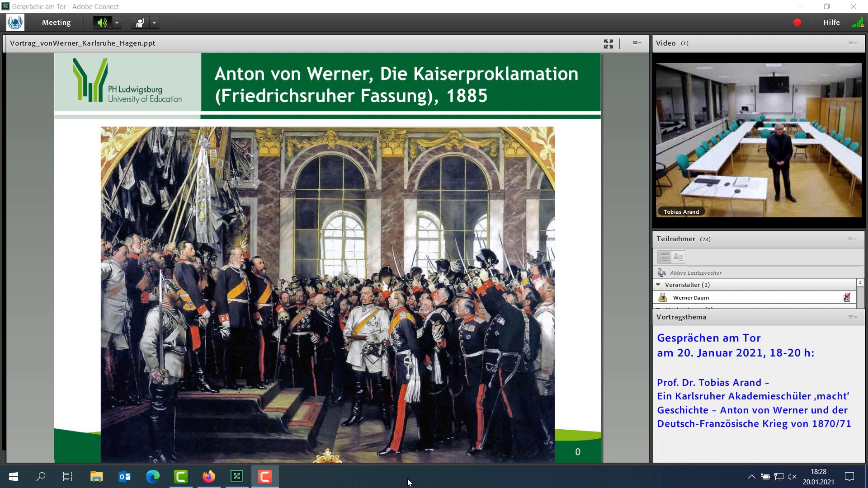Image resolution: width=868 pixels, height=488 pixels.
Task: Click the muted volume tray icon
Action: 792,476
